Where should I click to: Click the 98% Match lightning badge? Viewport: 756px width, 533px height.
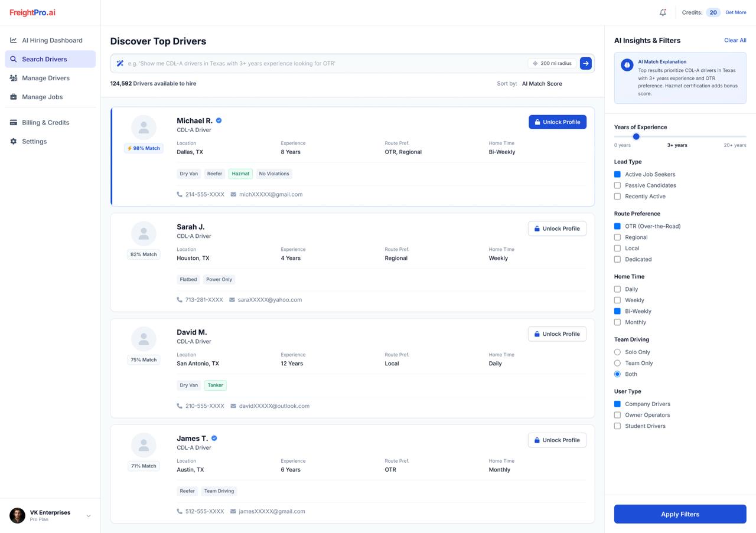tap(144, 148)
